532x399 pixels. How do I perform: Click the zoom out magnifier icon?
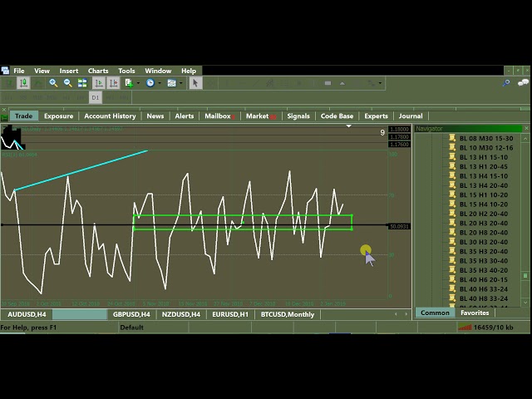pyautogui.click(x=68, y=83)
